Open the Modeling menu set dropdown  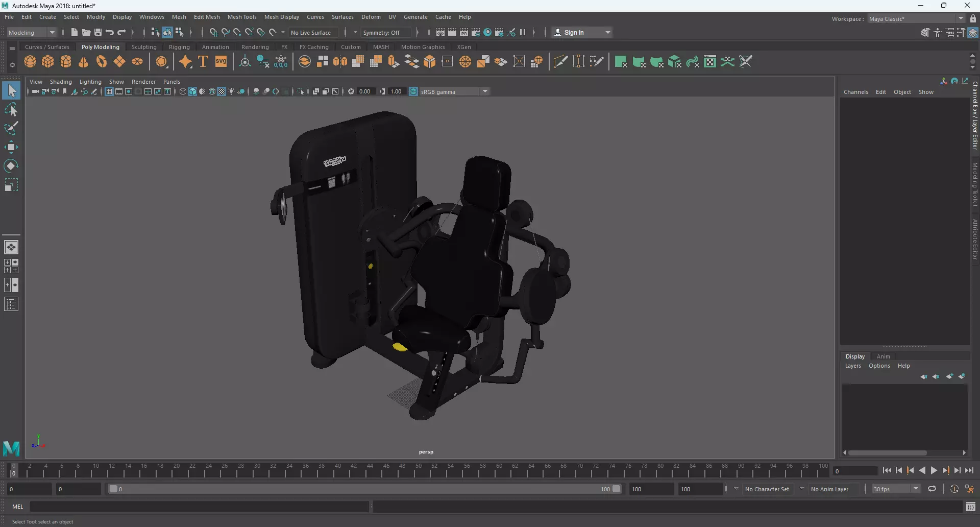click(x=32, y=32)
